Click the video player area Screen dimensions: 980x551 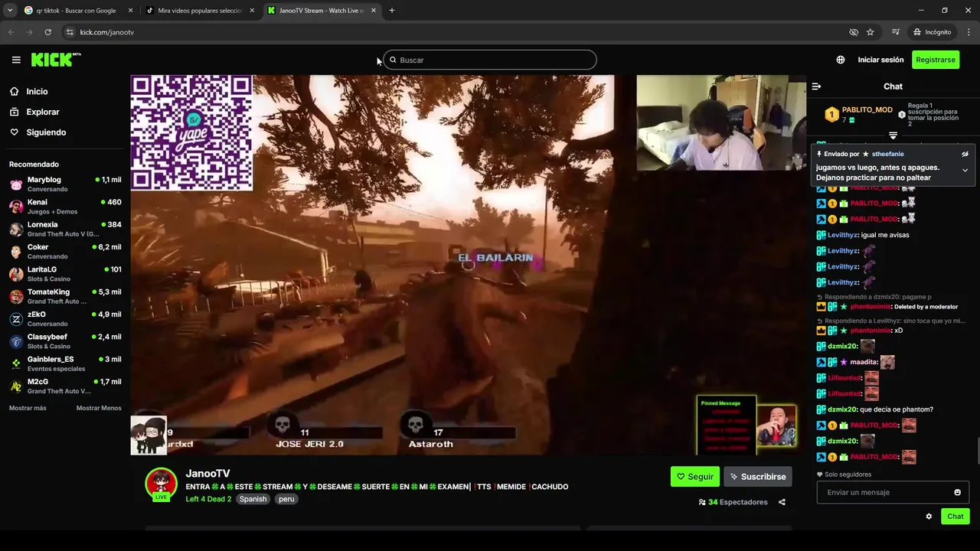click(x=467, y=264)
